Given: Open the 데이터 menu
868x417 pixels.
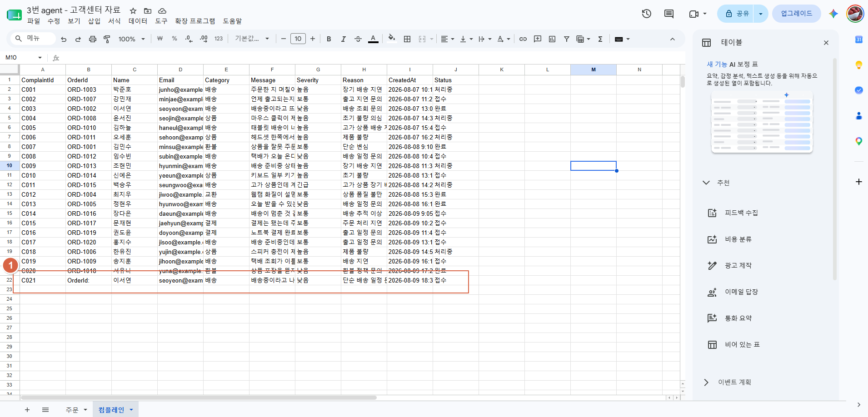Looking at the screenshot, I should tap(138, 21).
